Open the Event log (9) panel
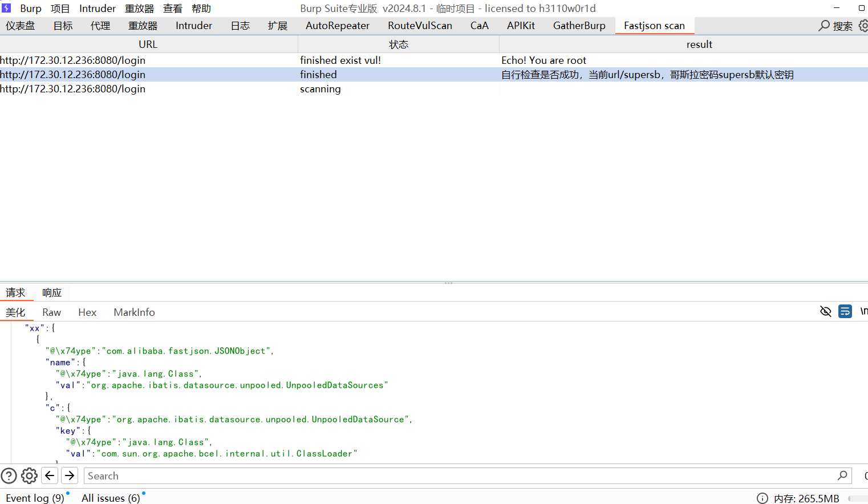This screenshot has width=868, height=504. pos(35,498)
